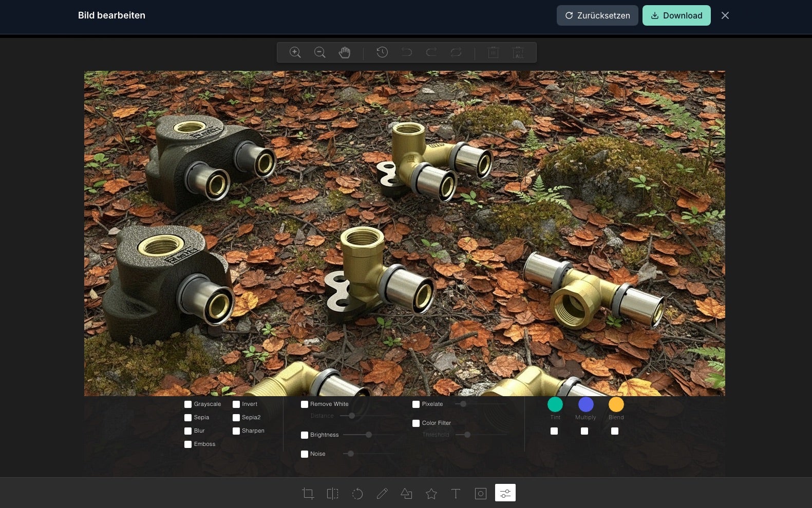Click the Download button
Viewport: 812px width, 508px height.
tap(676, 15)
